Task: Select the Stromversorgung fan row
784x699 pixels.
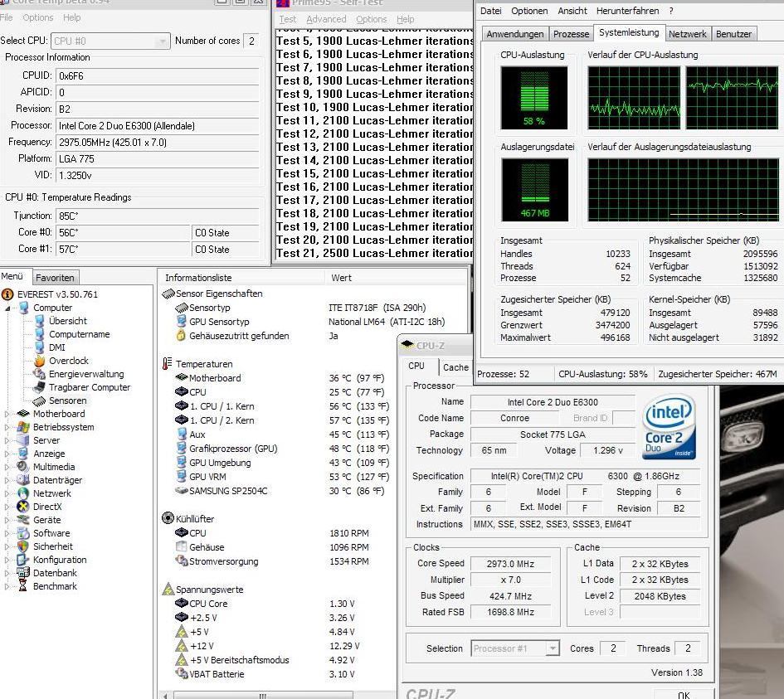Action: 272,561
